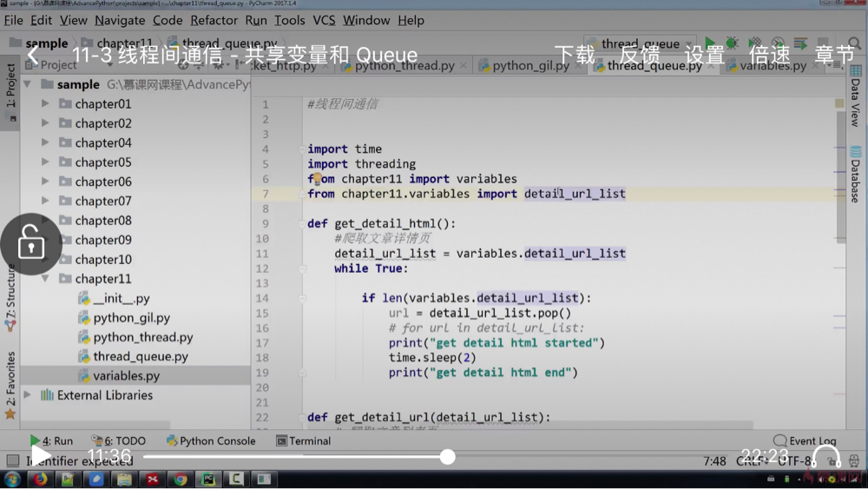The height and width of the screenshot is (489, 868).
Task: Open the thread_queue run configuration dropdown
Action: click(x=641, y=43)
